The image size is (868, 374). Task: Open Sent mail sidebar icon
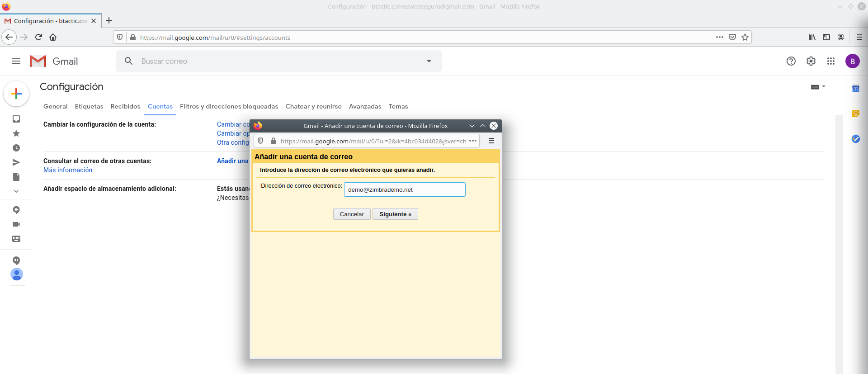tap(16, 162)
